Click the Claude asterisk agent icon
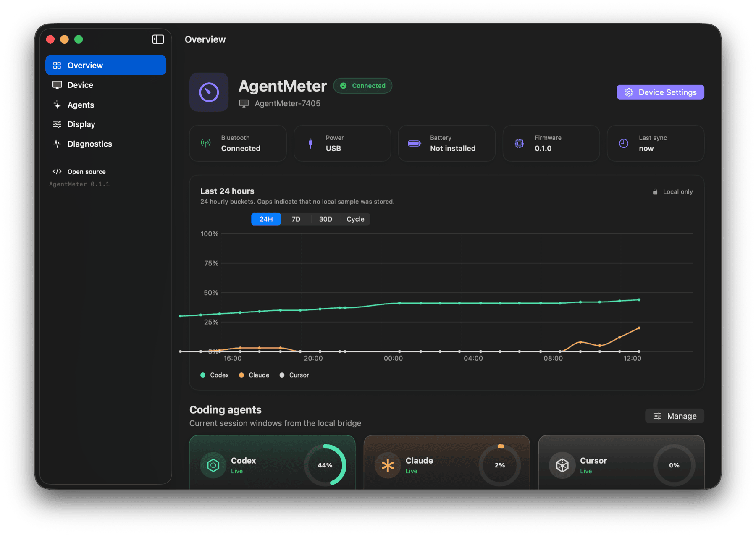756x535 pixels. [x=388, y=465]
